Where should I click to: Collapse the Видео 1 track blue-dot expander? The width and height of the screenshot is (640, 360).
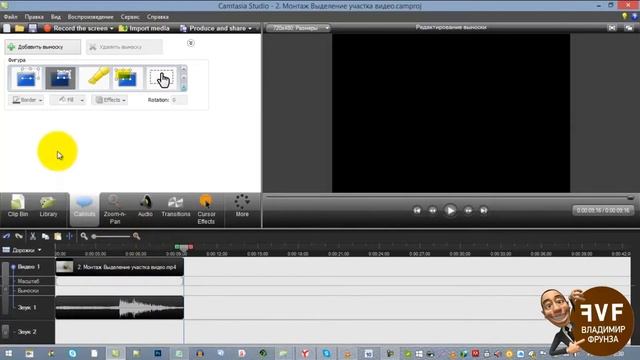click(x=13, y=267)
